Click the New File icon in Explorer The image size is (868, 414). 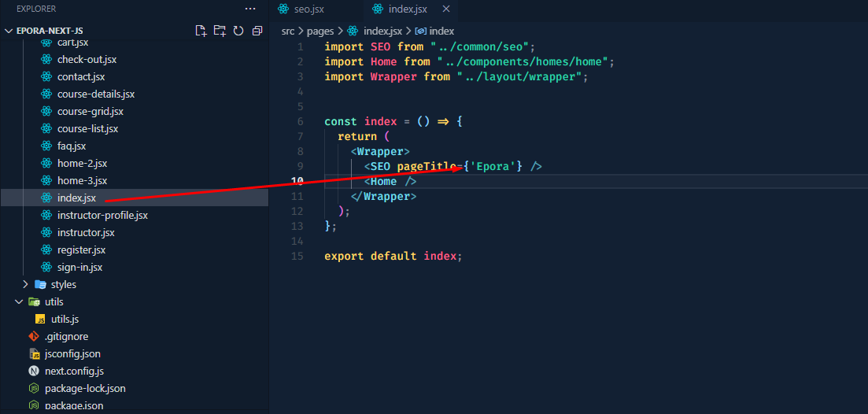(201, 31)
